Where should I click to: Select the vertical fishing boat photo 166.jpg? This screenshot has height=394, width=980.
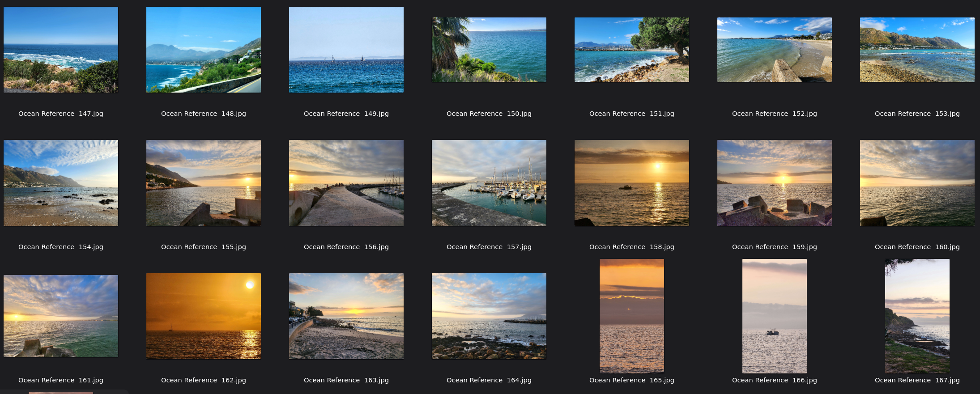775,316
